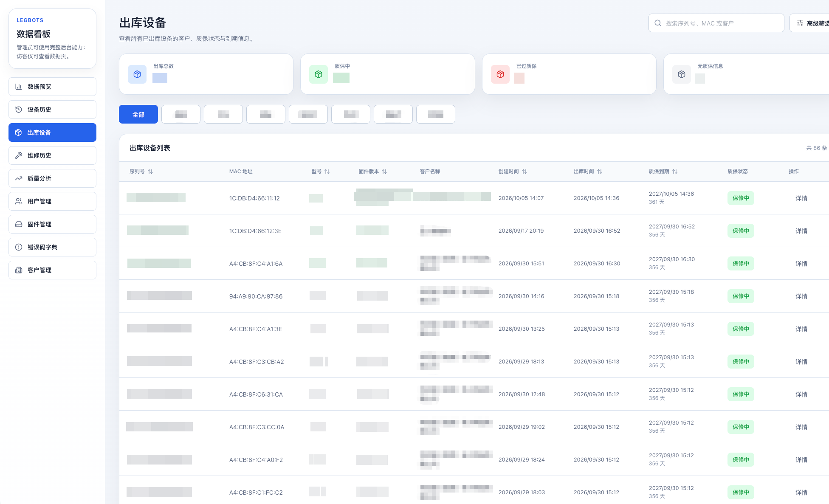The width and height of the screenshot is (829, 504).
Task: Click warranty expiry 2027/10/05 14:36
Action: [671, 194]
